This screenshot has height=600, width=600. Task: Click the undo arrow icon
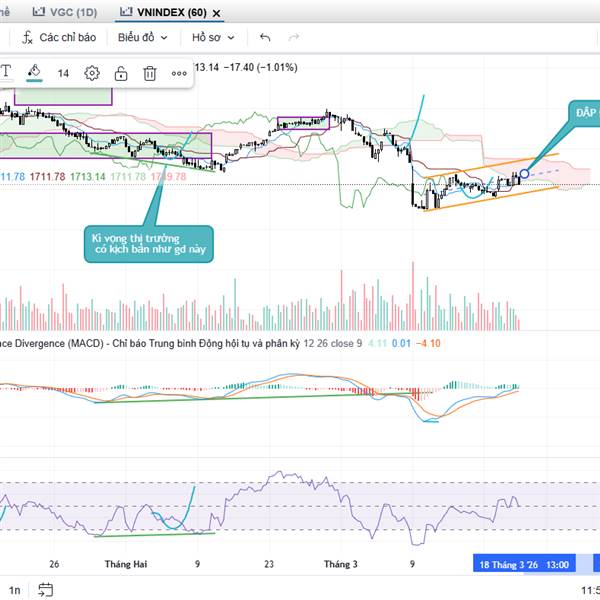click(x=265, y=37)
